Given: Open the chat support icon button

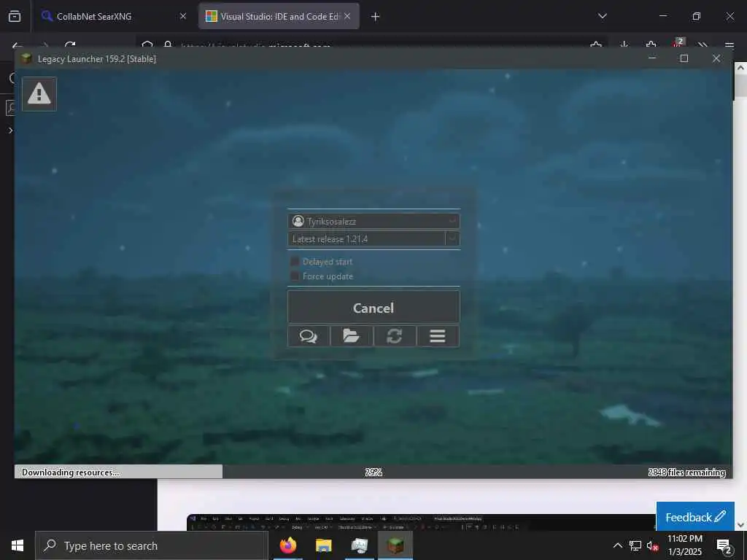Looking at the screenshot, I should (309, 336).
